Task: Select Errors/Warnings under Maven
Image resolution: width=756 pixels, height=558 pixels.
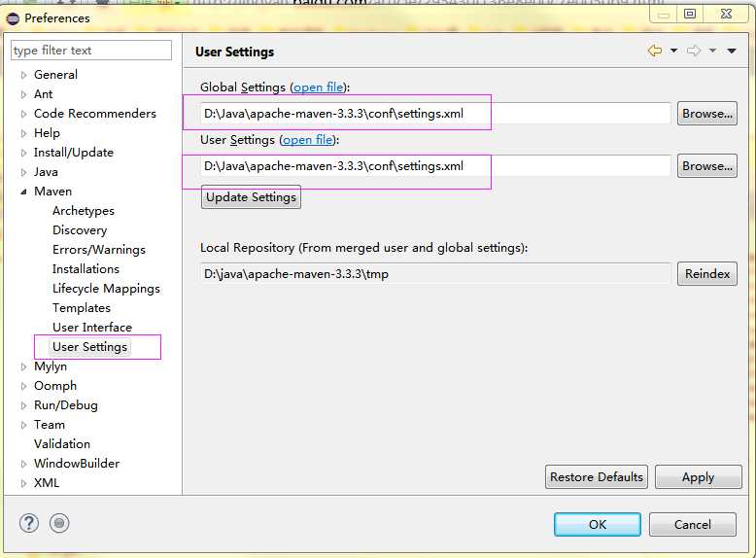Action: 99,249
